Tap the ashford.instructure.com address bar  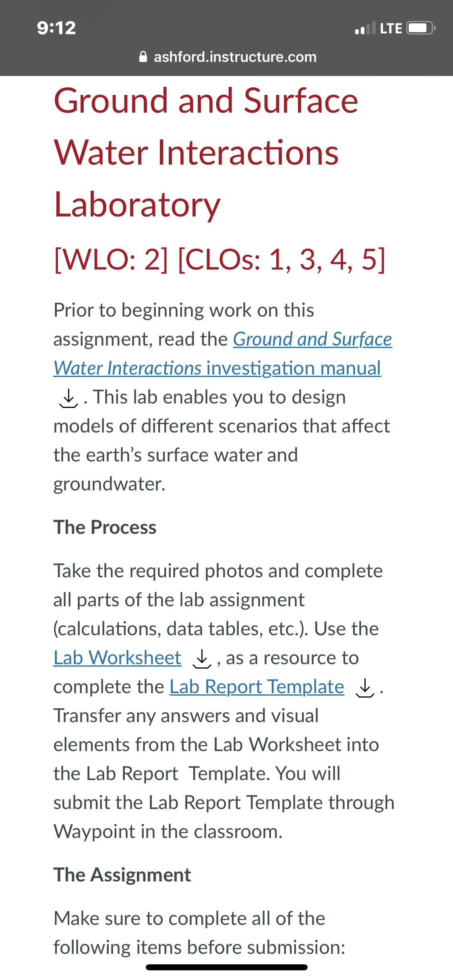pos(228,57)
